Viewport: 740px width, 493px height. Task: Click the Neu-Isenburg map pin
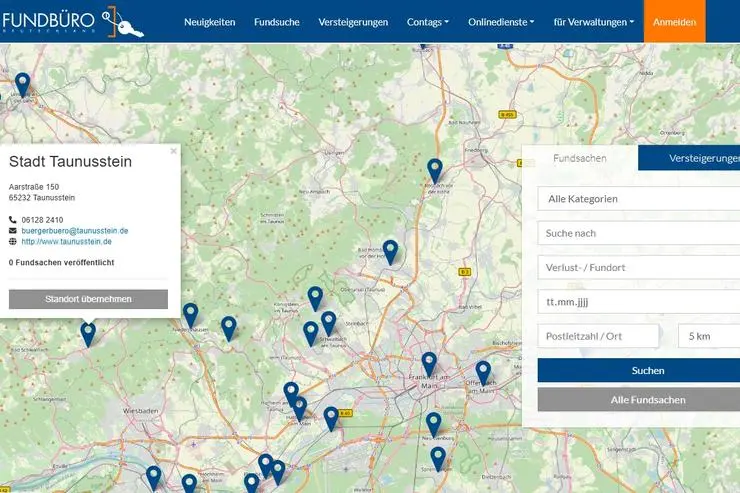(433, 423)
